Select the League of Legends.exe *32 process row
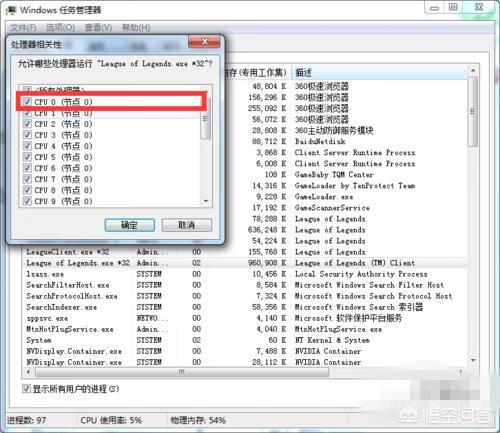 click(245, 263)
